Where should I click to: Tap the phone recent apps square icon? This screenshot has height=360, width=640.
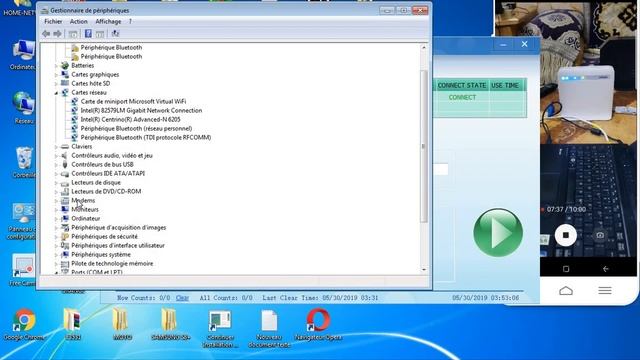566,269
